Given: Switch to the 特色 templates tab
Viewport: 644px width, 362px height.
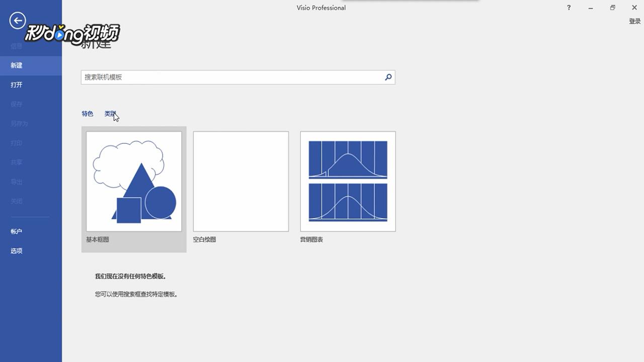Looking at the screenshot, I should 88,114.
